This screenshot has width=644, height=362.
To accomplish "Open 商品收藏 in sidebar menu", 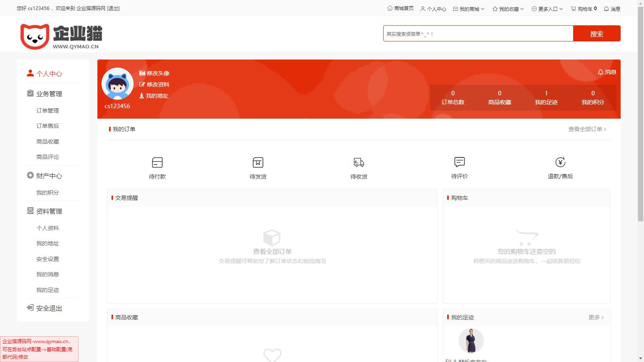I will point(47,142).
